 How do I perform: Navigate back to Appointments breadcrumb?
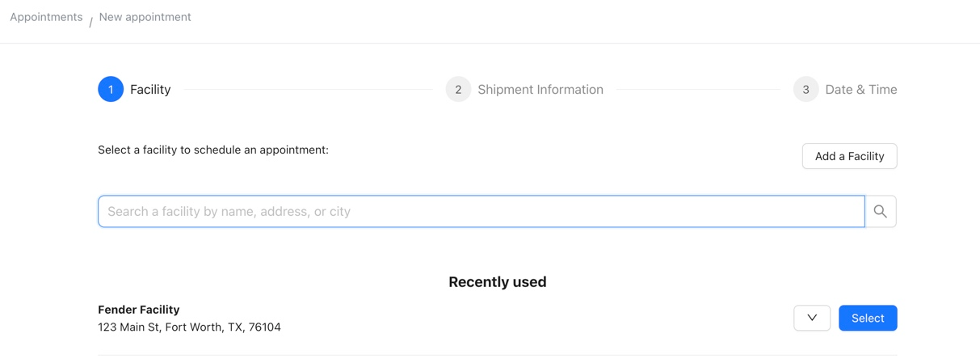(46, 17)
